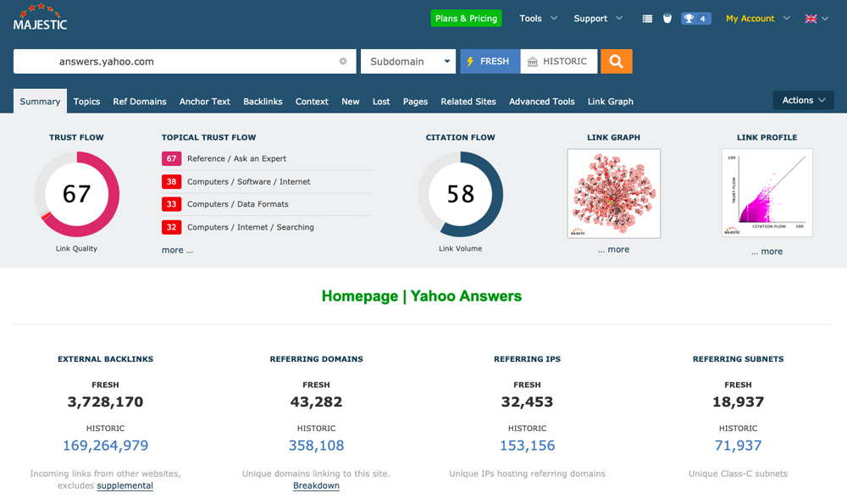Click more under the Link Graph
847x504 pixels.
(x=613, y=250)
